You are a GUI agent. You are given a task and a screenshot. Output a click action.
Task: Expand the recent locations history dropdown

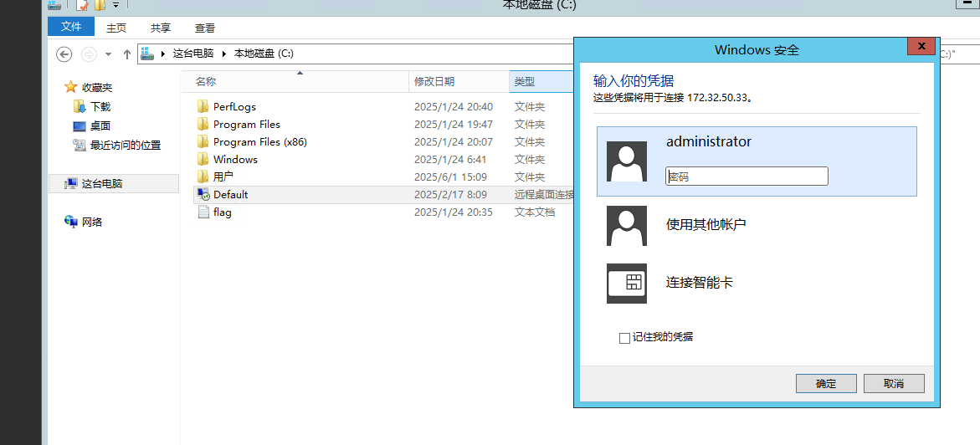pos(109,54)
